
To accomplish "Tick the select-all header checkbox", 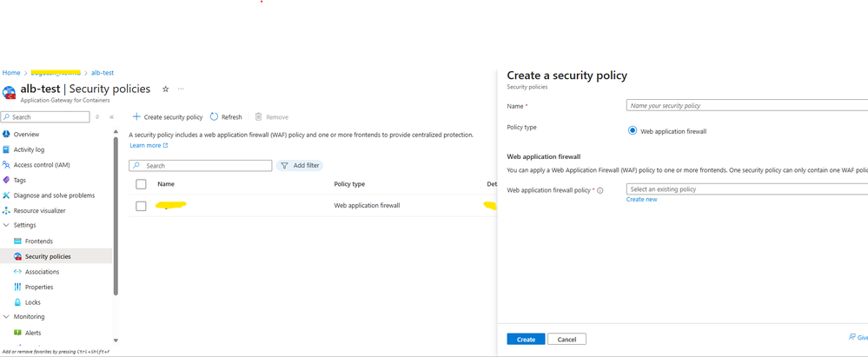I will pos(141,184).
